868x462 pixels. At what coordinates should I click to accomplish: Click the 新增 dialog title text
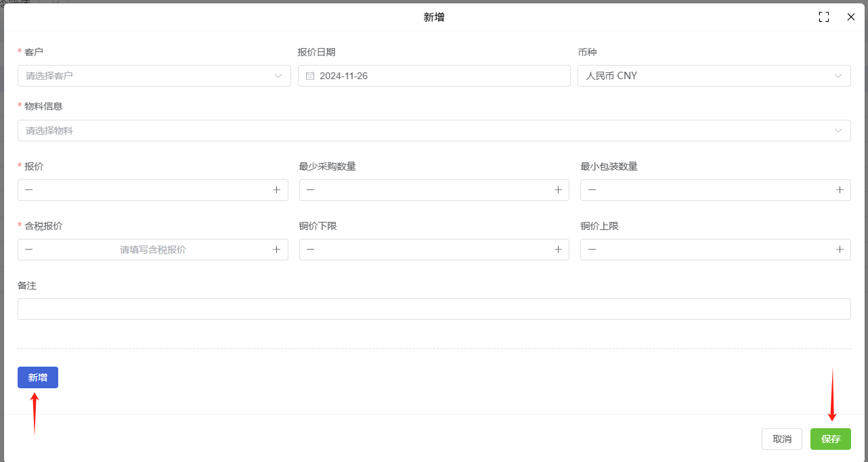434,17
